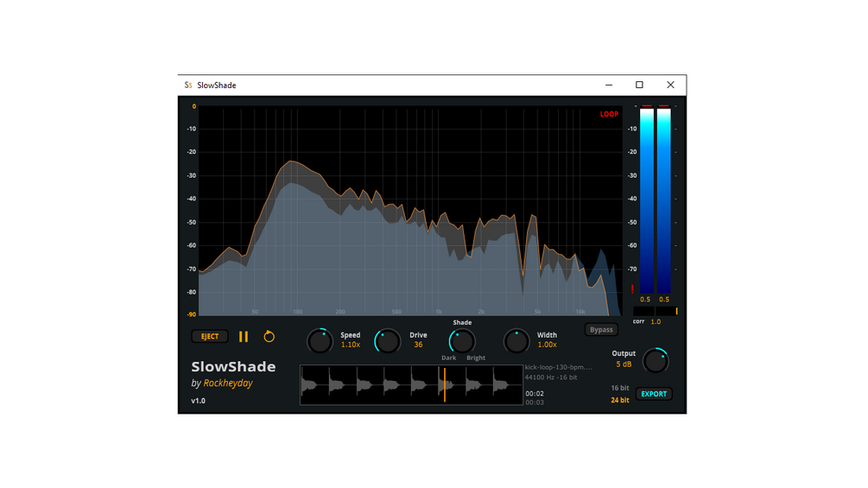Screen dimensions: 868x488
Task: Click the SlowShade title bar icon
Action: 188,86
